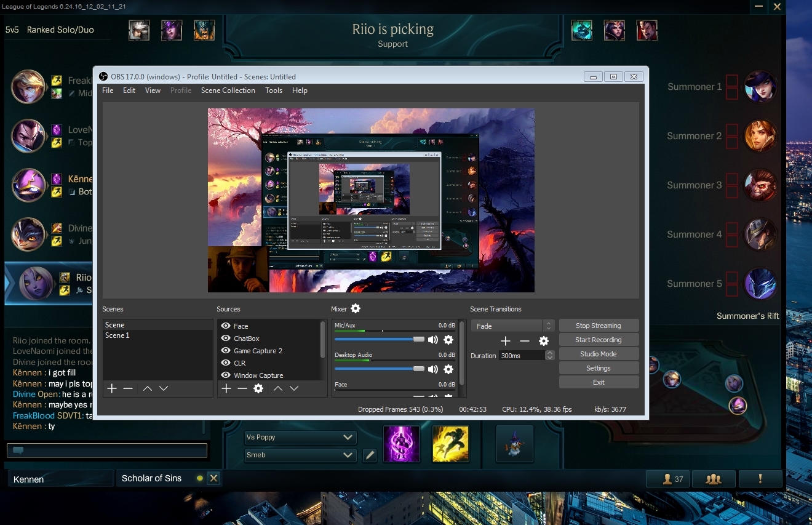Mute the Desktop Audio speaker icon
The image size is (812, 525).
point(433,369)
